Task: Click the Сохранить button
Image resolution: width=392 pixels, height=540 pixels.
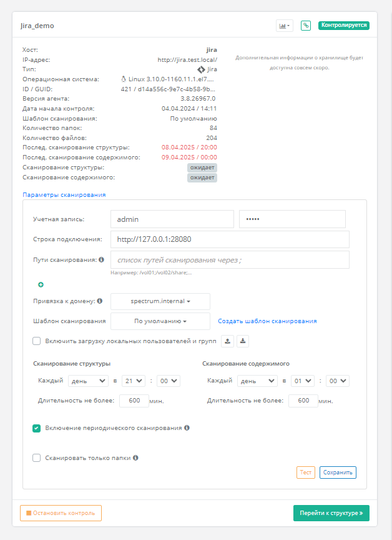Action: click(x=338, y=472)
